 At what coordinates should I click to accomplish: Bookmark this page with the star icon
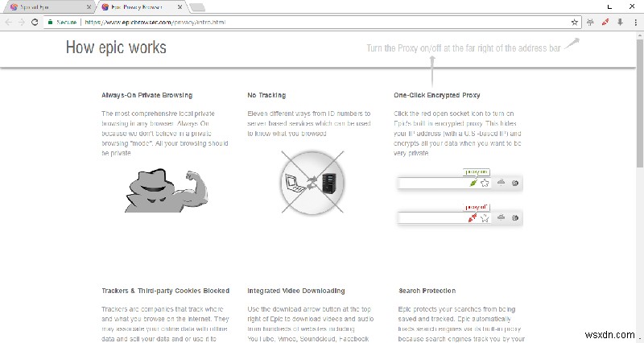pyautogui.click(x=574, y=23)
